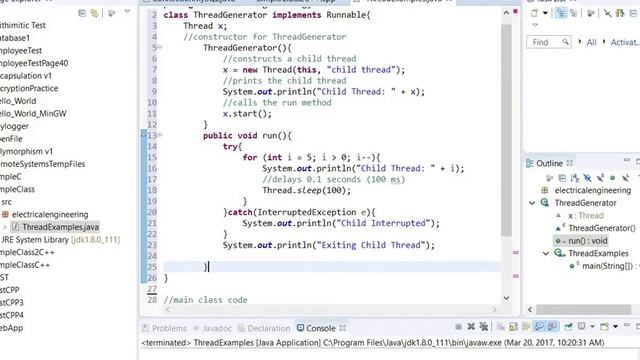Fold the run method at line 13
The height and width of the screenshot is (360, 640).
[160, 135]
